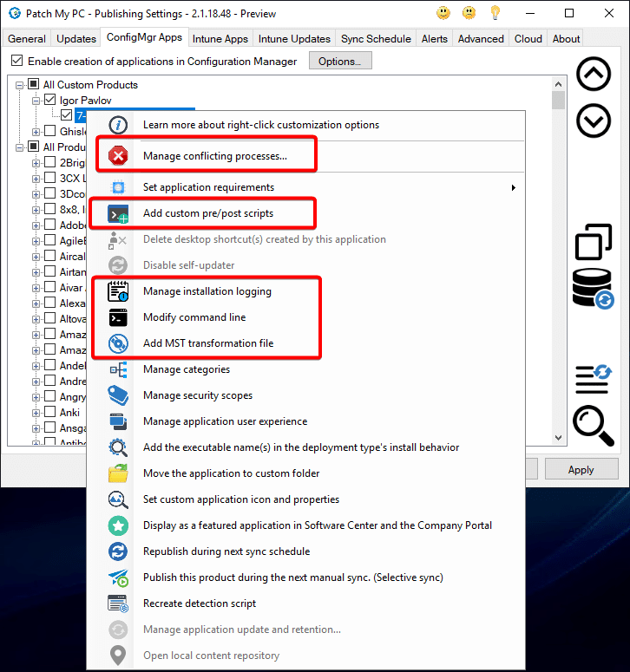The height and width of the screenshot is (672, 630).
Task: Click the list refresh icon on right
Action: [594, 379]
